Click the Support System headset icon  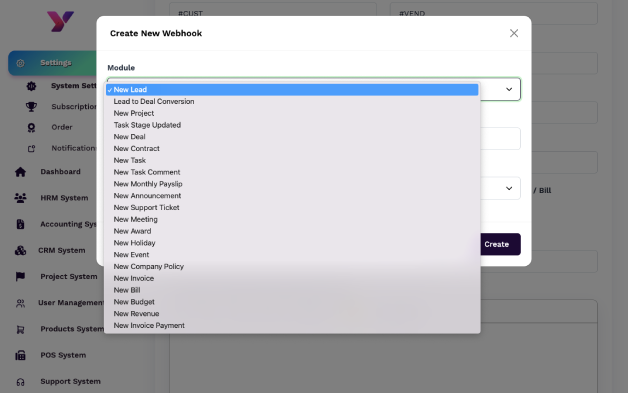pos(20,382)
